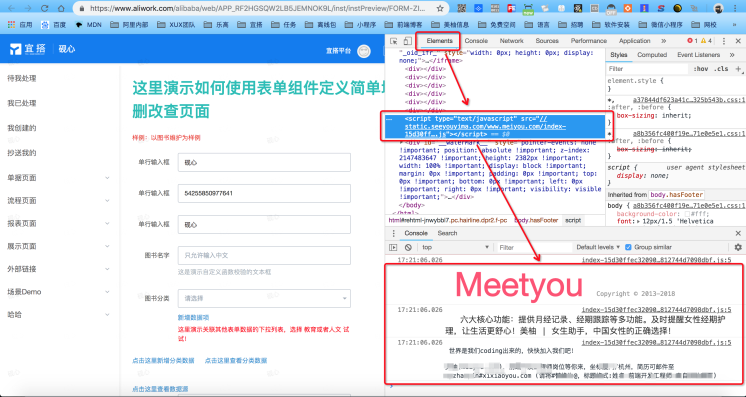Open the 阿里内部 bookmark folder
746x397 pixels.
click(129, 24)
